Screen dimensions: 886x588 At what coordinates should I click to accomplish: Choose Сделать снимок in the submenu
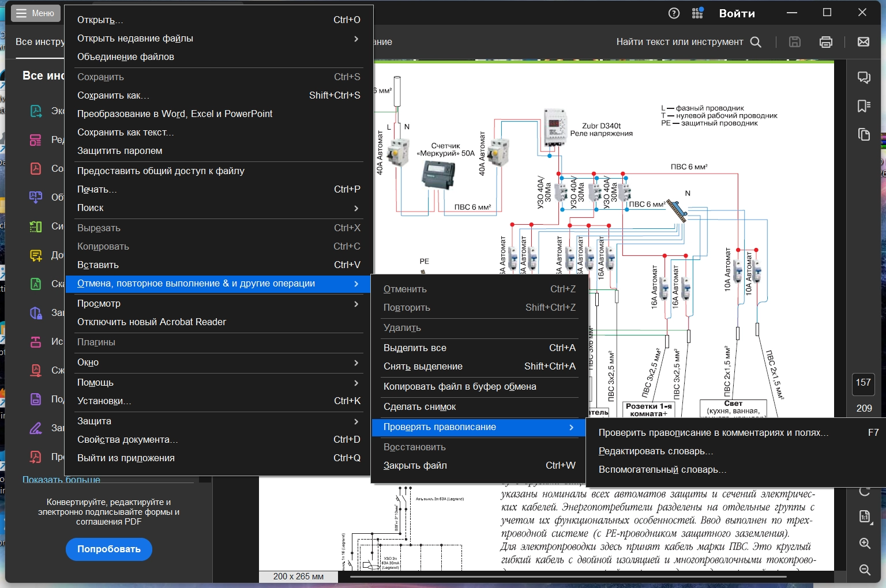420,407
